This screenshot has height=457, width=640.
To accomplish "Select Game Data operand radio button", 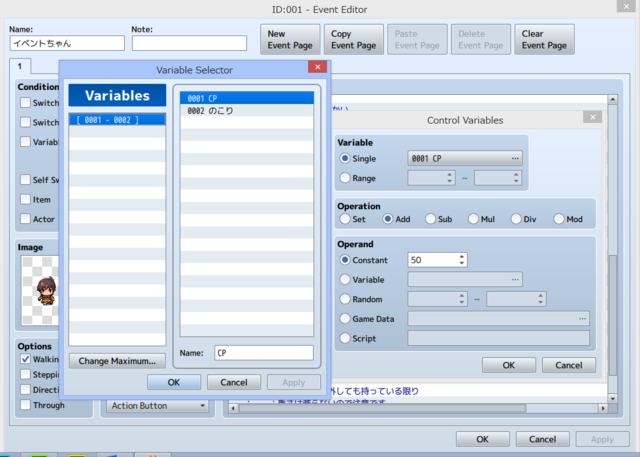I will tap(345, 319).
